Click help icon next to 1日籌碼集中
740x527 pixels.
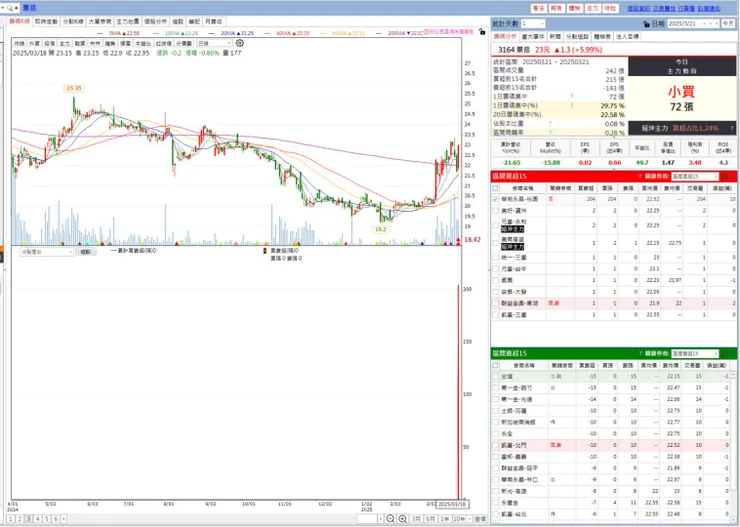pos(572,97)
